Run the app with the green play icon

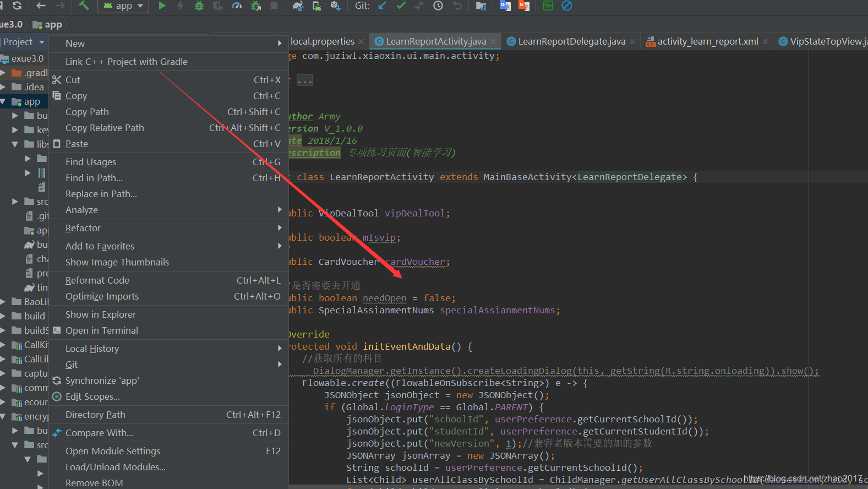[x=162, y=6]
